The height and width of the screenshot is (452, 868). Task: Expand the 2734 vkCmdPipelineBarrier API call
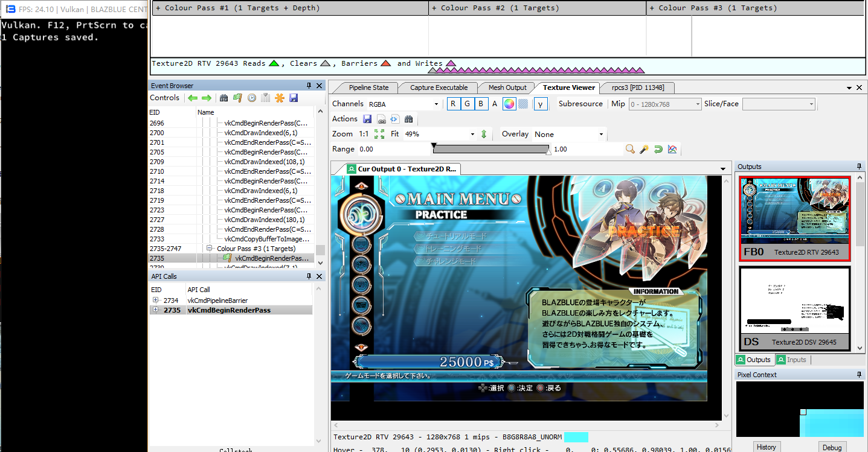(155, 301)
